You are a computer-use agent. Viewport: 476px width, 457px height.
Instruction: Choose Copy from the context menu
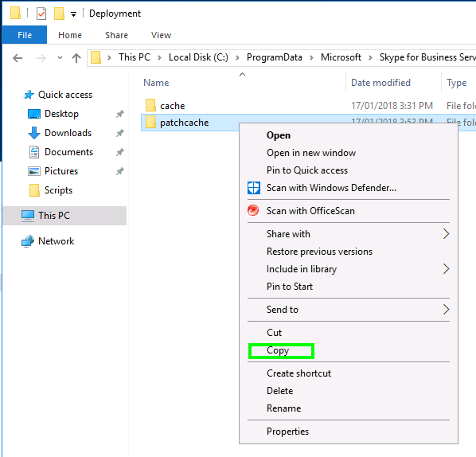point(278,350)
